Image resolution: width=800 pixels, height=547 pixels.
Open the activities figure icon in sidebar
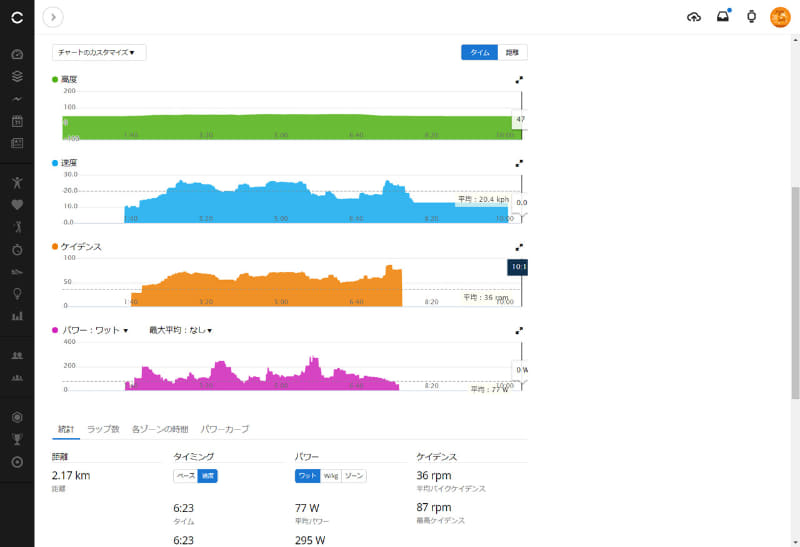pyautogui.click(x=17, y=182)
